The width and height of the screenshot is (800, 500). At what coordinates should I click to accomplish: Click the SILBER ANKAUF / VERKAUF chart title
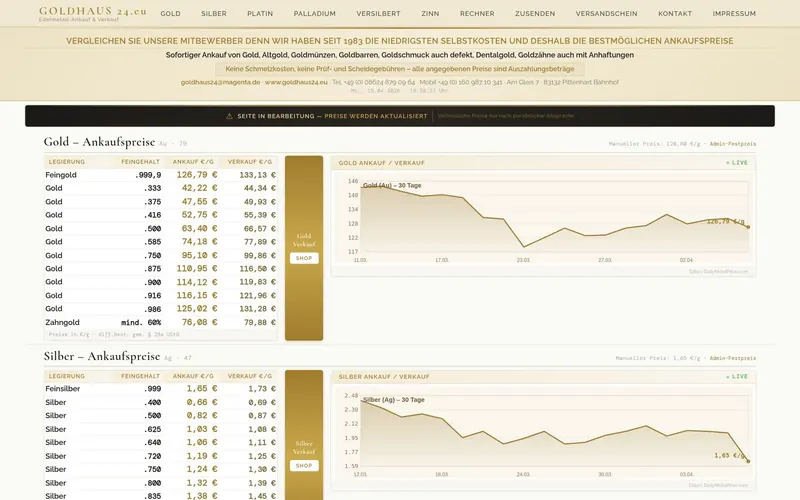(x=384, y=377)
